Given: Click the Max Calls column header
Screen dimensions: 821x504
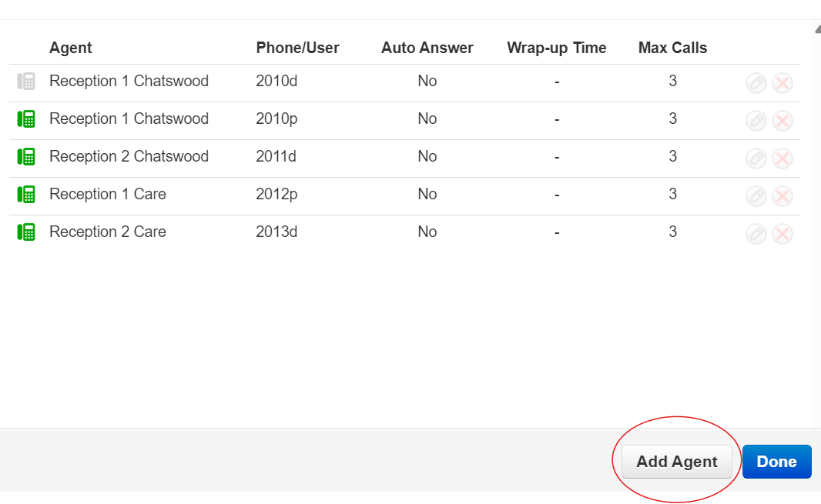Looking at the screenshot, I should [x=672, y=48].
